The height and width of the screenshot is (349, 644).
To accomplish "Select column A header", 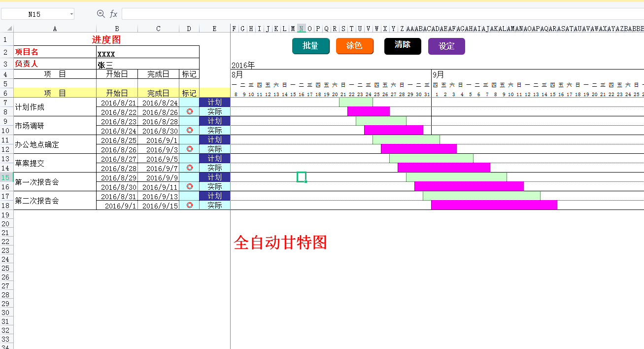I will [x=55, y=29].
